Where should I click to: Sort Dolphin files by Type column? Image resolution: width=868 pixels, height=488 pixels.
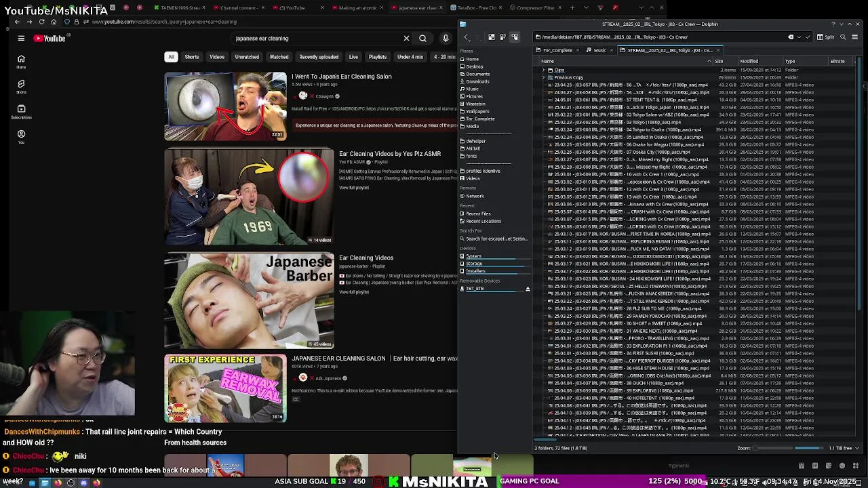point(805,61)
